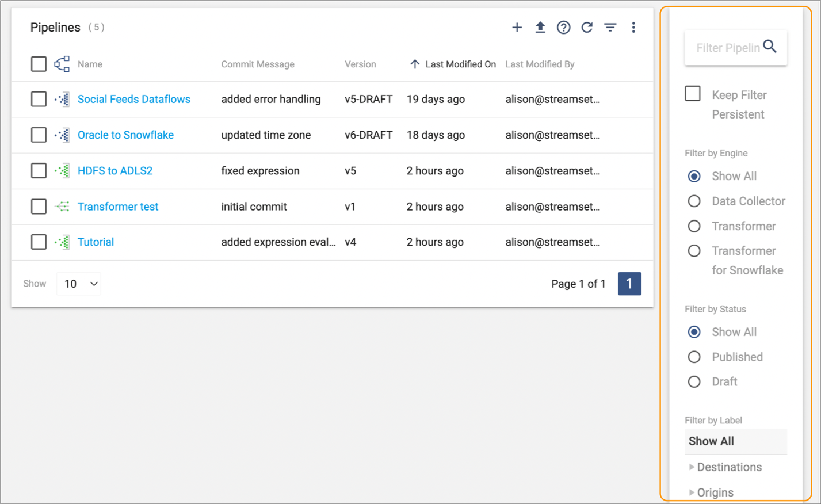Select Show All under Filter by Engine
Screen dimensions: 821x504
tap(694, 176)
